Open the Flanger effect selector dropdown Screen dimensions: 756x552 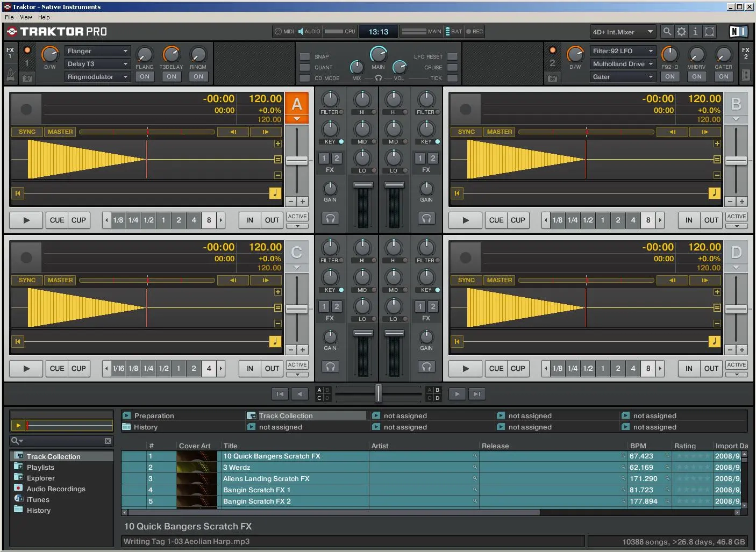tap(97, 51)
